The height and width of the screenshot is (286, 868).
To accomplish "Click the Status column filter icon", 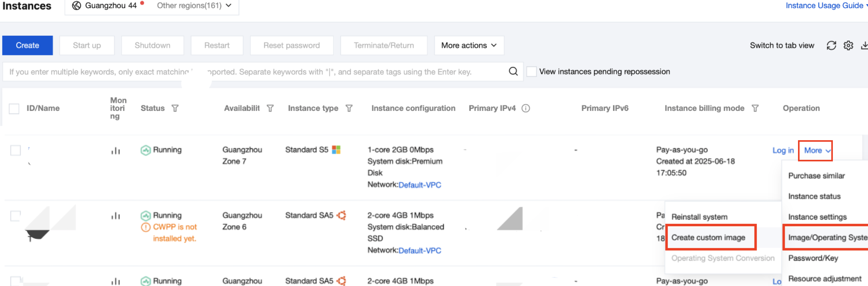I will pos(175,108).
